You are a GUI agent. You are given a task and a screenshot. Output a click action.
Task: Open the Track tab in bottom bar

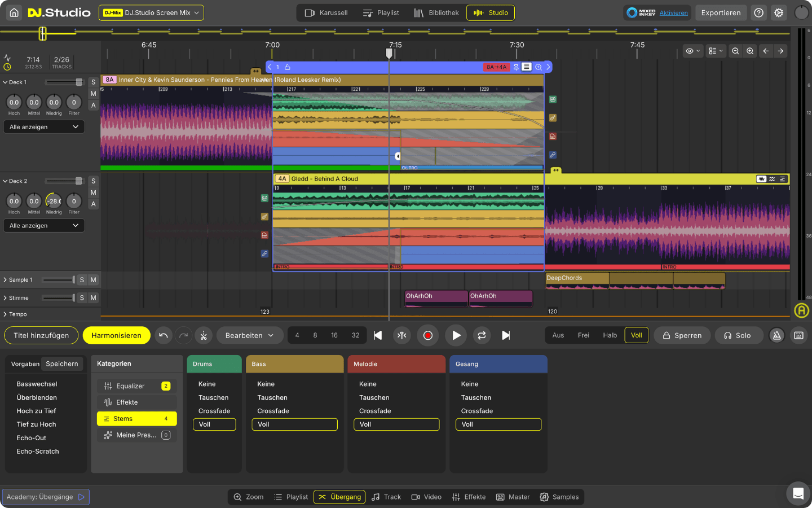click(386, 497)
